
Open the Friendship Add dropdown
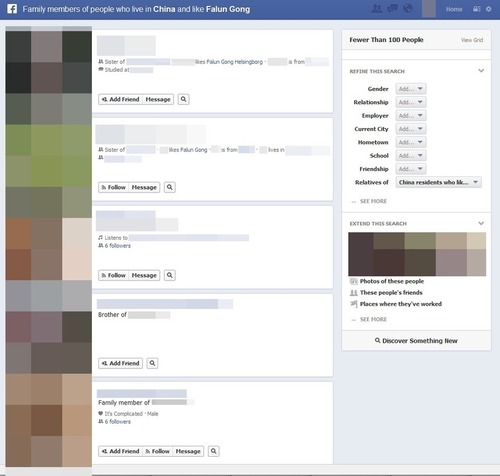tap(411, 169)
